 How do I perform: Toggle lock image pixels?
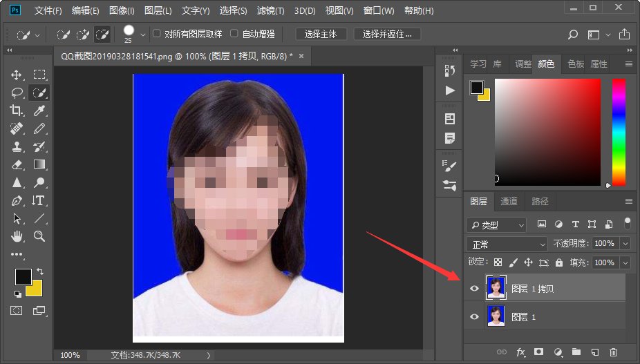[513, 262]
